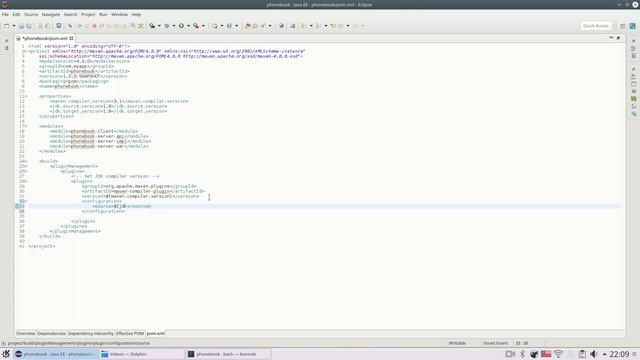The image size is (640, 360).
Task: Maximize the editor area icon
Action: click(618, 38)
